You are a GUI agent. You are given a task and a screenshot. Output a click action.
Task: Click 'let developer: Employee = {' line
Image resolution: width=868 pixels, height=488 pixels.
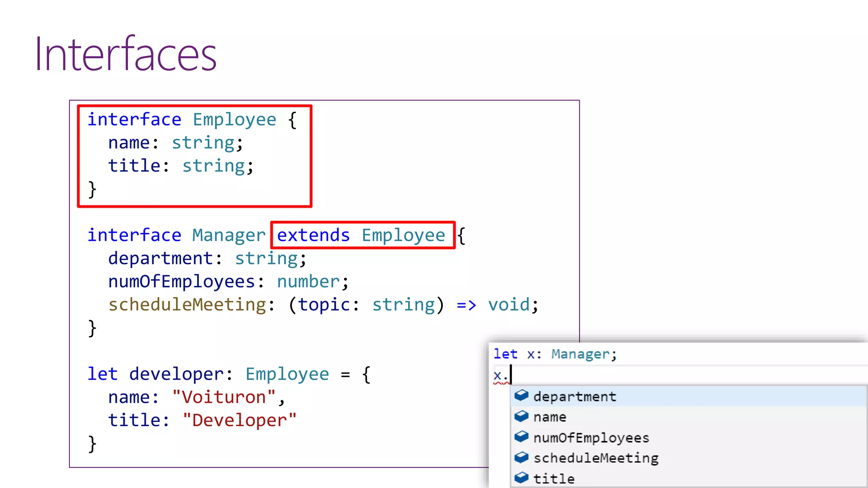click(x=229, y=374)
